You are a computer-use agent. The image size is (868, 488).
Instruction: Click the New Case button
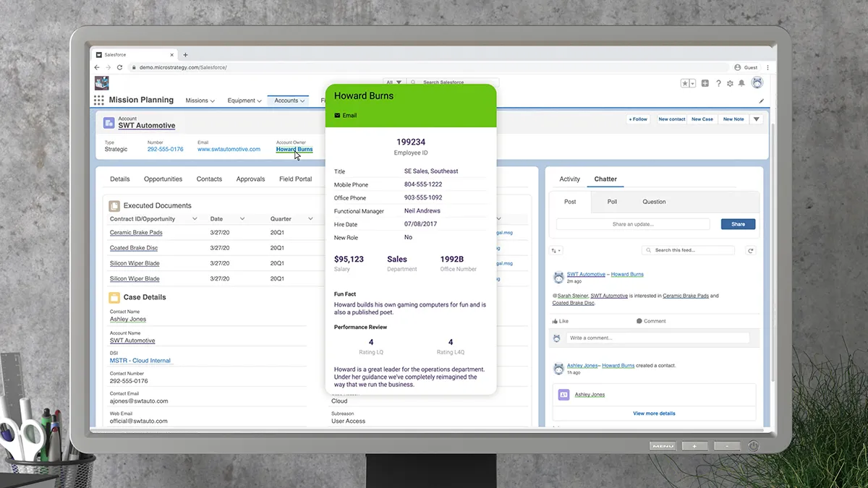(702, 119)
